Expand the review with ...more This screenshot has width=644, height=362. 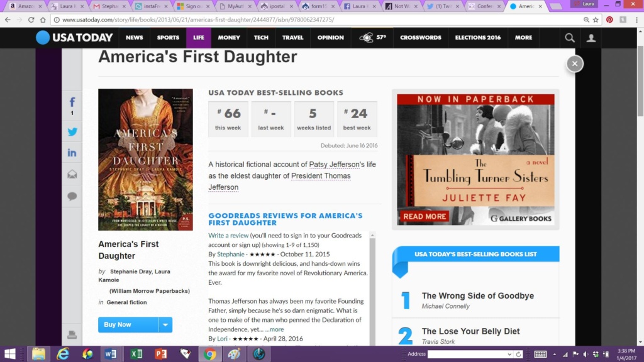(274, 329)
